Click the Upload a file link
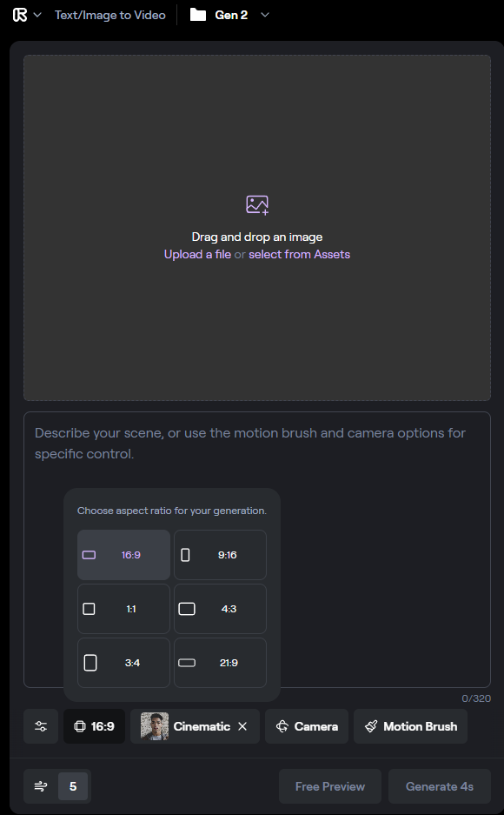The height and width of the screenshot is (815, 504). (x=197, y=254)
